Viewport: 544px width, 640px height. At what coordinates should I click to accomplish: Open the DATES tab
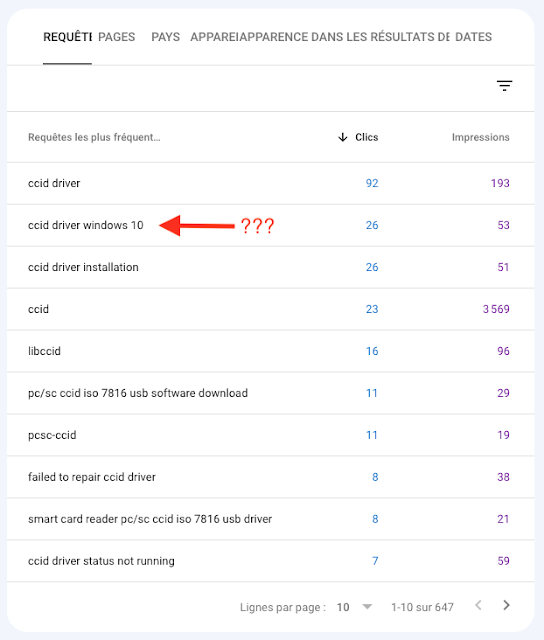[x=473, y=37]
